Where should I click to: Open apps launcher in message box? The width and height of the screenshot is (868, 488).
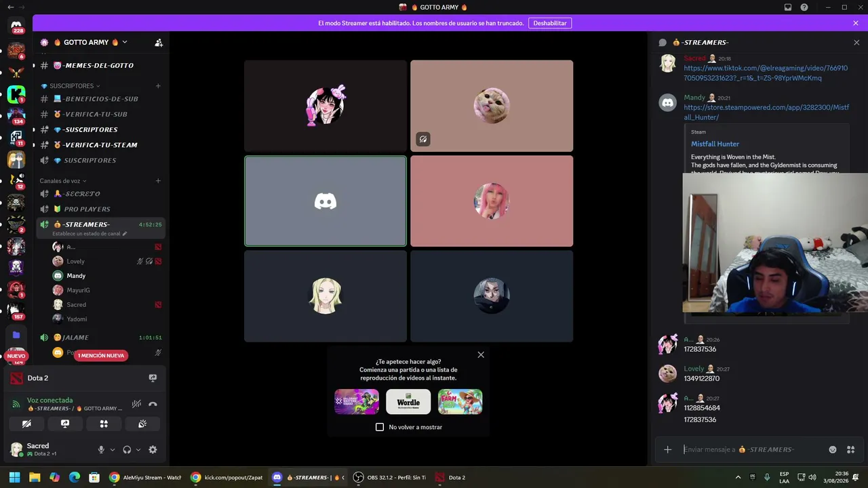click(850, 449)
